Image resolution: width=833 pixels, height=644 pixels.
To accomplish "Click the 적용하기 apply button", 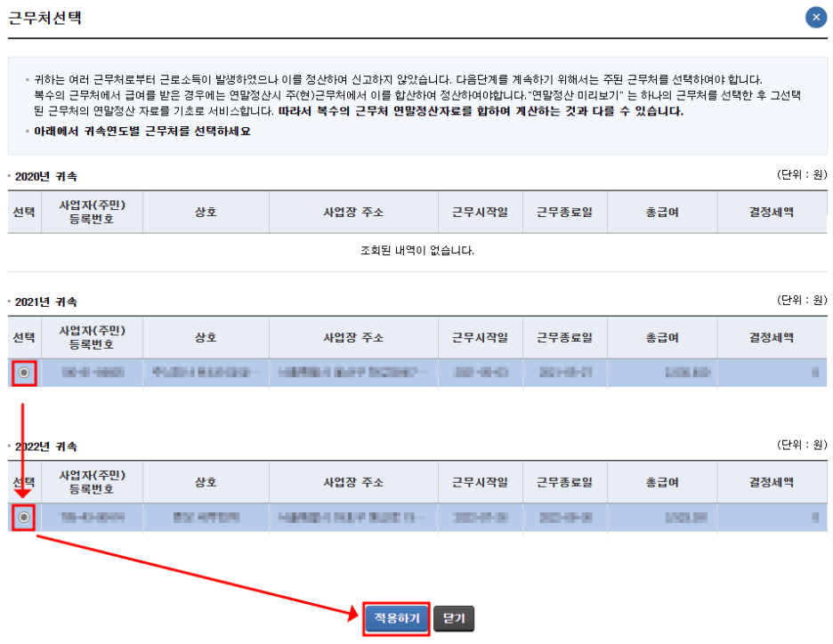I will tap(395, 618).
